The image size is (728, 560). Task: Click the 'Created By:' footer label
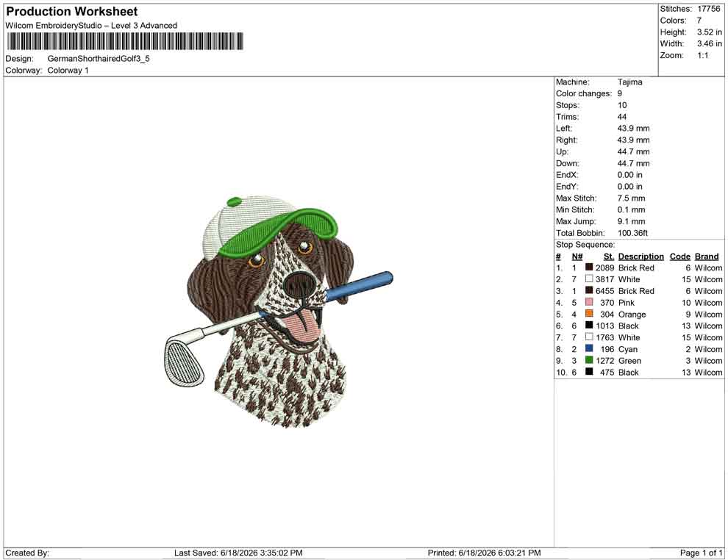click(27, 553)
